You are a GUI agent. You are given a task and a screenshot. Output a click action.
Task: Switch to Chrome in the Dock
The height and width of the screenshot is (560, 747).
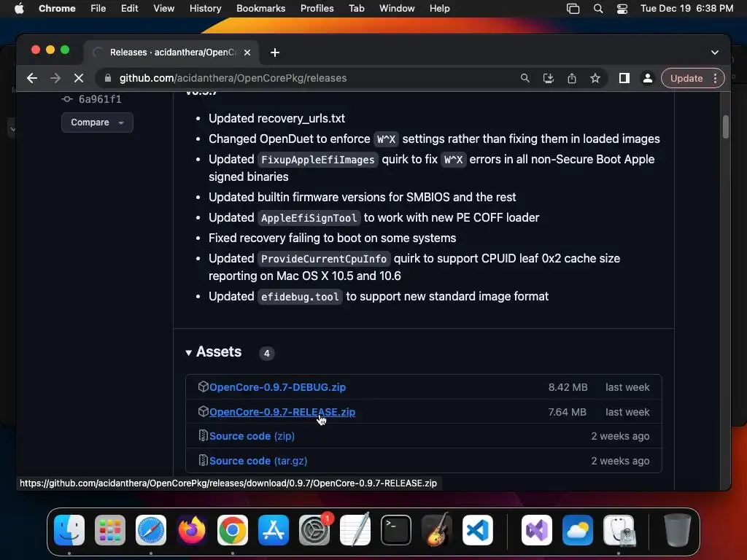pyautogui.click(x=233, y=530)
